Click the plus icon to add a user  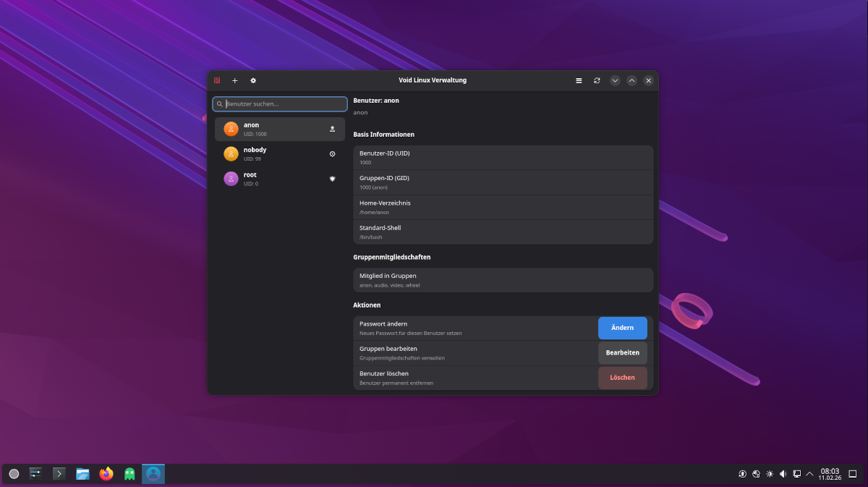(x=234, y=80)
